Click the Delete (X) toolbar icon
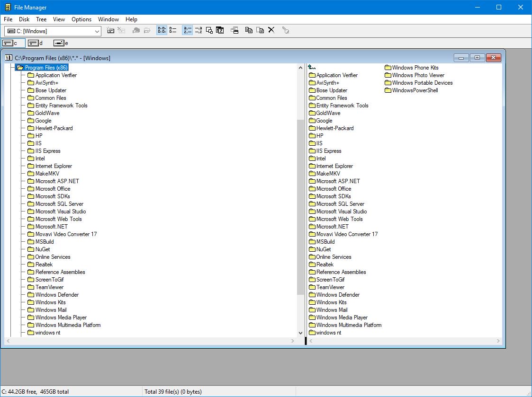This screenshot has width=532, height=397. (271, 30)
